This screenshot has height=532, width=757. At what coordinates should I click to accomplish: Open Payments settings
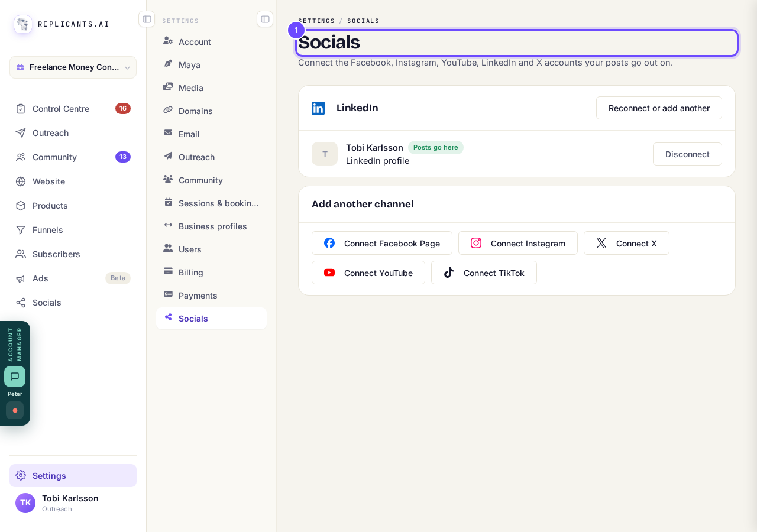(211, 296)
